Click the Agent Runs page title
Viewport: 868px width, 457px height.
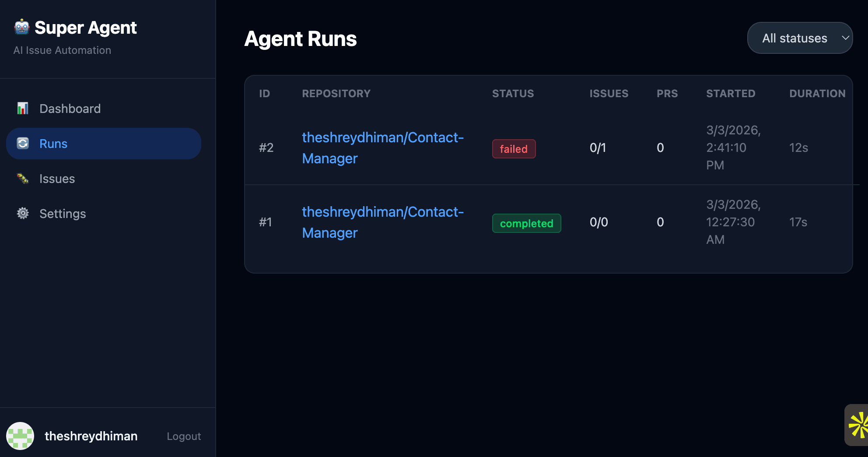click(301, 39)
